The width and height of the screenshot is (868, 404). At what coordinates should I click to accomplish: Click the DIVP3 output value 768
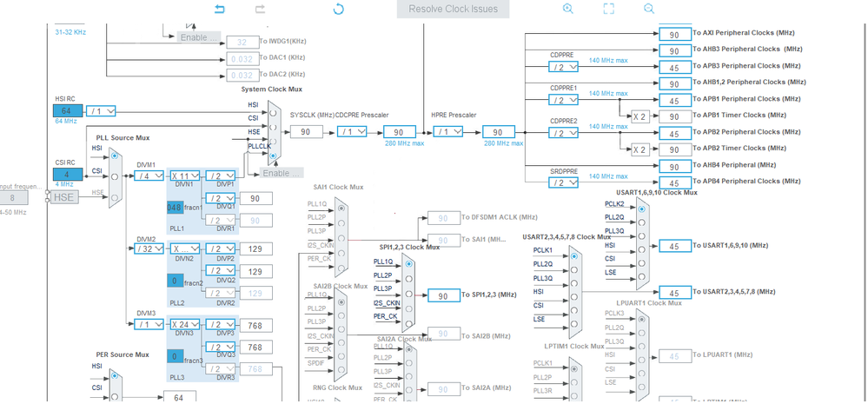click(x=256, y=325)
